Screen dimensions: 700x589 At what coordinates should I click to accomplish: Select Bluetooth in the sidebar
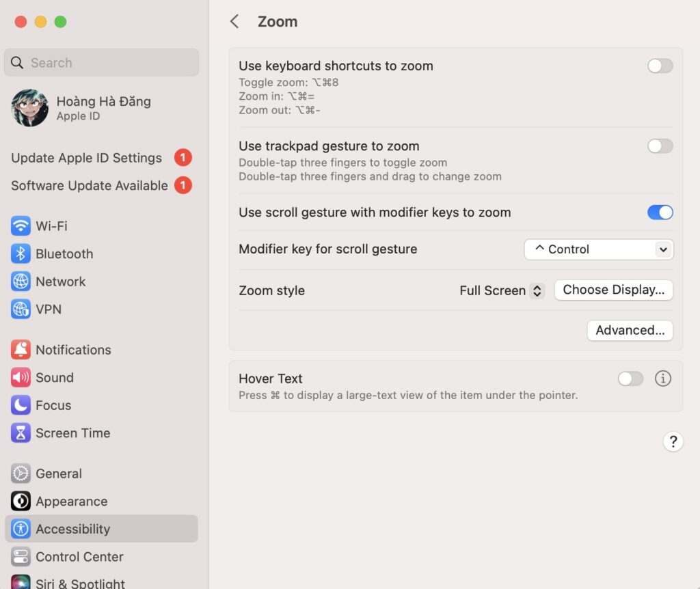[101, 254]
